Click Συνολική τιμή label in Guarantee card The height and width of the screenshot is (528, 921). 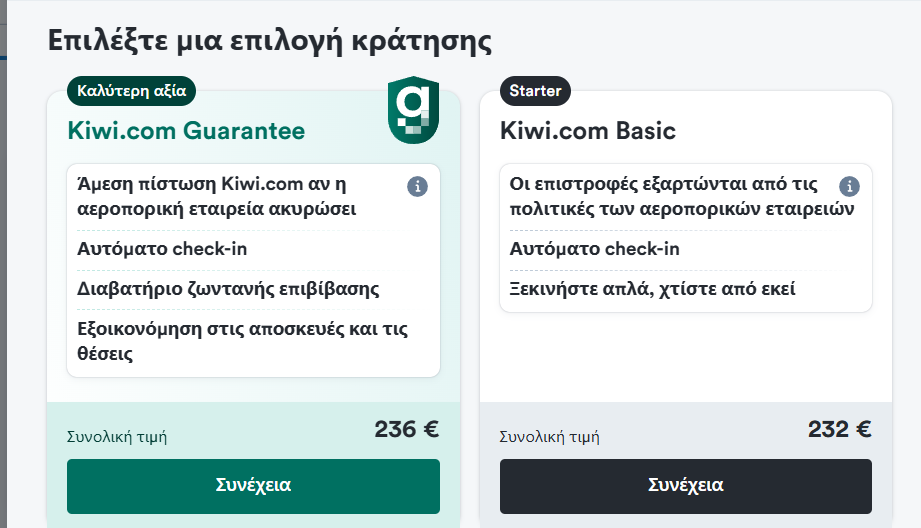[x=117, y=437]
